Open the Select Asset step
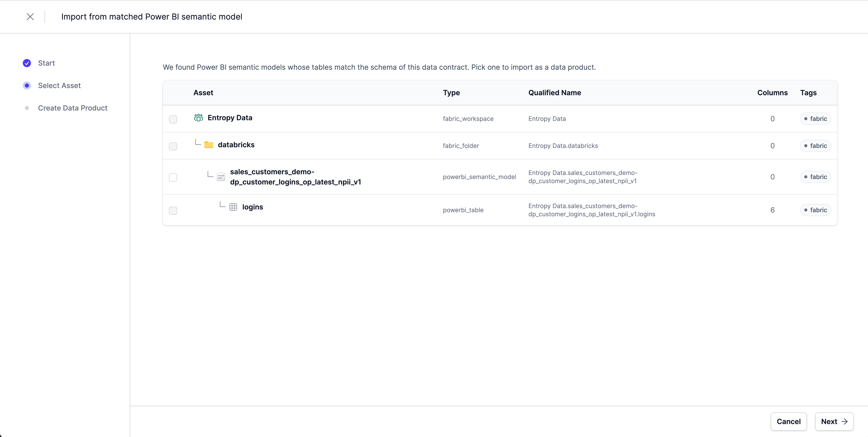This screenshot has width=868, height=437. coord(59,86)
